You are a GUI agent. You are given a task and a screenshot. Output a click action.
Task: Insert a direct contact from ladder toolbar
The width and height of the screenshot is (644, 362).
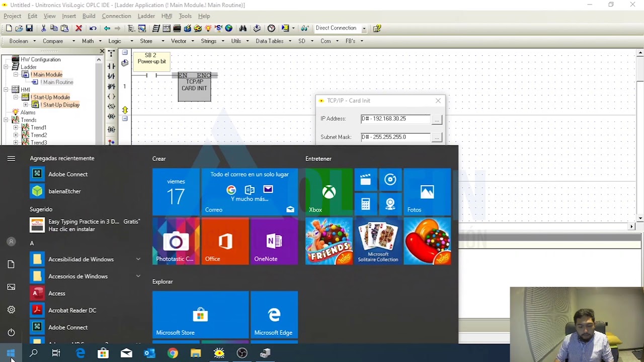(x=111, y=66)
